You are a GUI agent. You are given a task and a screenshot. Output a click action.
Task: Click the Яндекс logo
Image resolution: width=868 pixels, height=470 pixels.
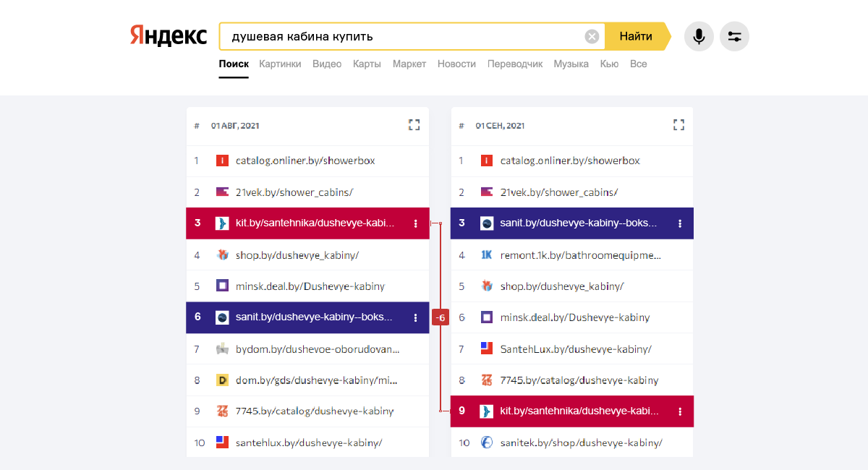168,36
